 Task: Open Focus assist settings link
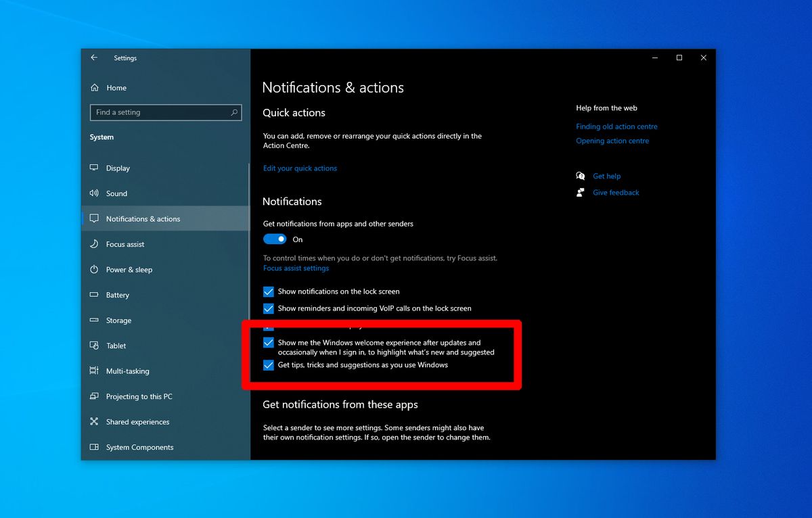click(296, 268)
